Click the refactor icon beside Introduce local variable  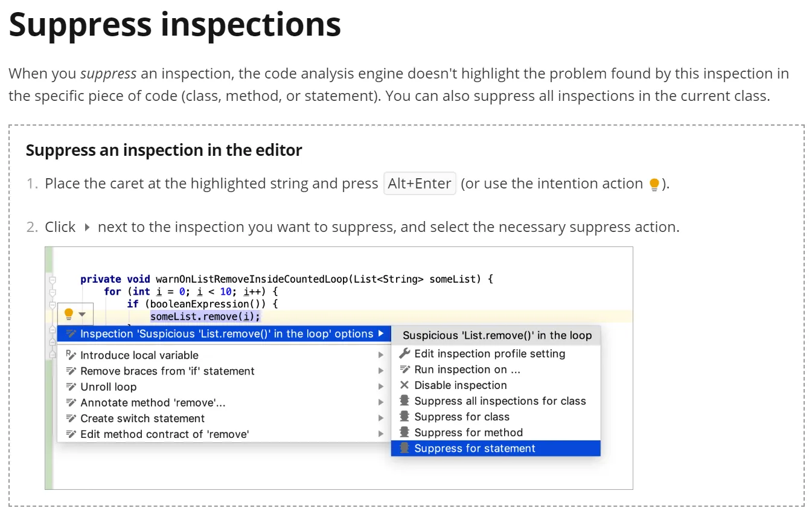(x=71, y=355)
